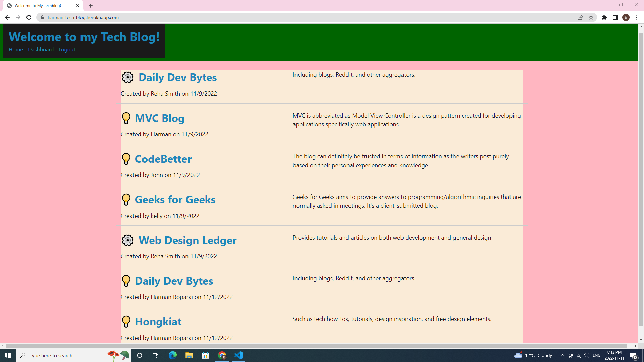The image size is (644, 362).
Task: Click the lightbulb icon beside CodeBetter
Action: pos(126,159)
